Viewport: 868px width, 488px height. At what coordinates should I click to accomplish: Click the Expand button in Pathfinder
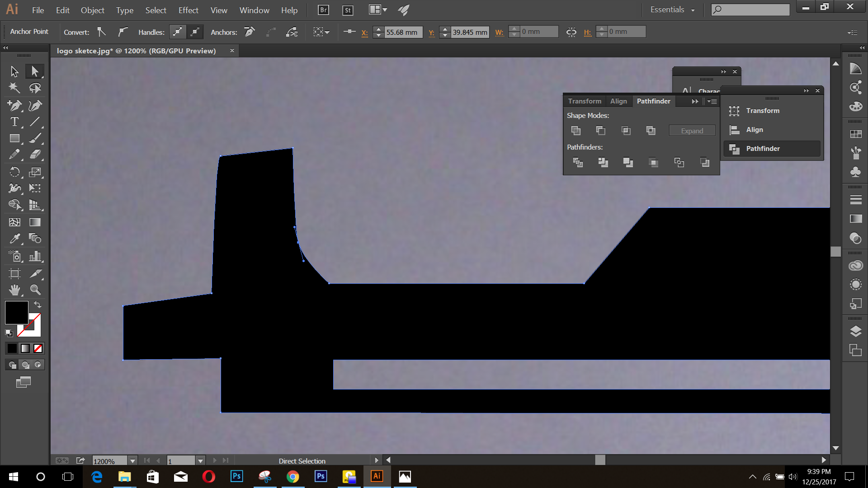(x=692, y=131)
